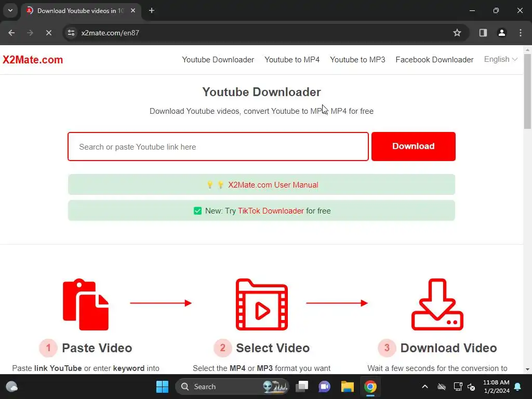Open the Chrome three-dot menu
This screenshot has width=532, height=399.
[521, 33]
